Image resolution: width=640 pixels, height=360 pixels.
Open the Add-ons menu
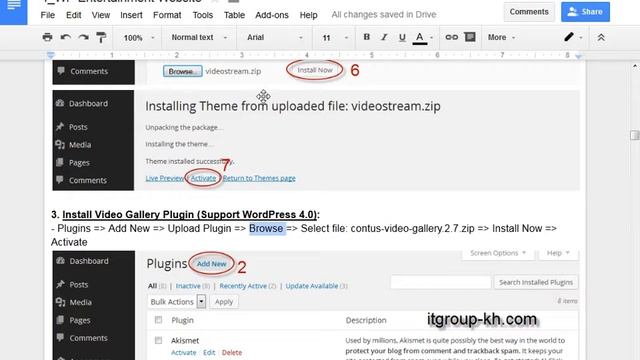(x=272, y=15)
